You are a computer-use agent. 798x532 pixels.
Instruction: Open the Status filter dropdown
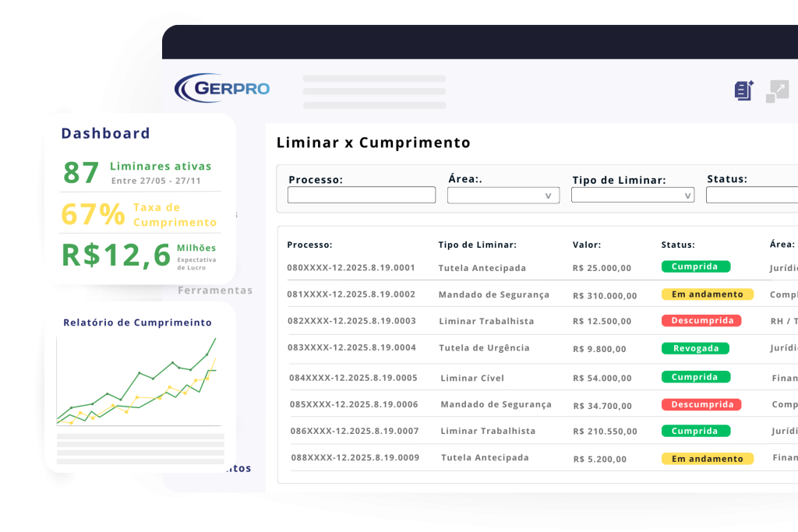[x=751, y=195]
